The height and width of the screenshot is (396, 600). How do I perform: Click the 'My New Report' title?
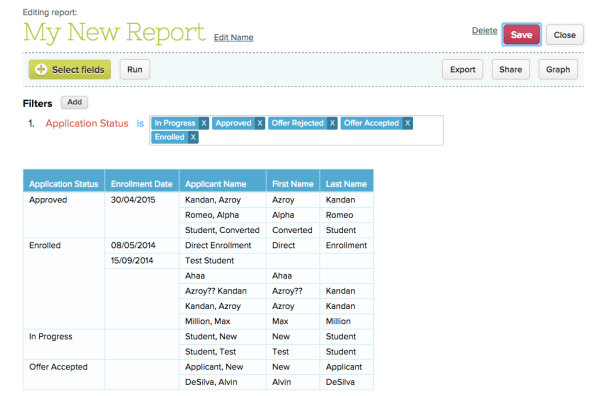pyautogui.click(x=114, y=33)
